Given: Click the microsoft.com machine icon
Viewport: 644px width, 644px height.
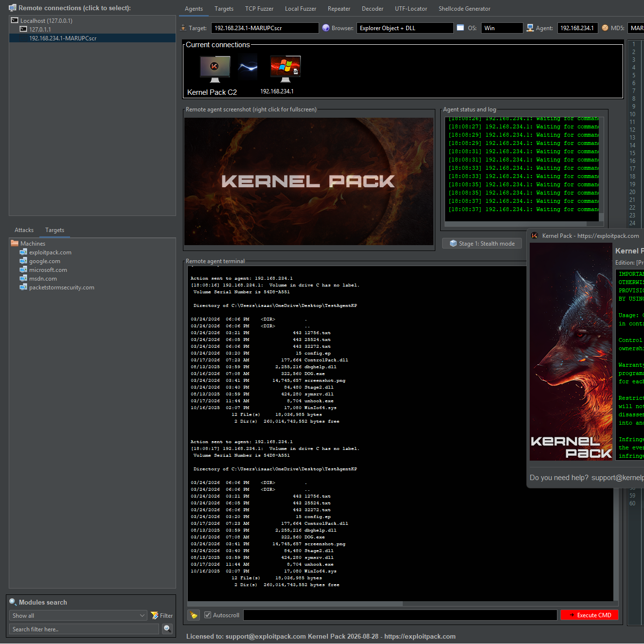Looking at the screenshot, I should point(23,269).
